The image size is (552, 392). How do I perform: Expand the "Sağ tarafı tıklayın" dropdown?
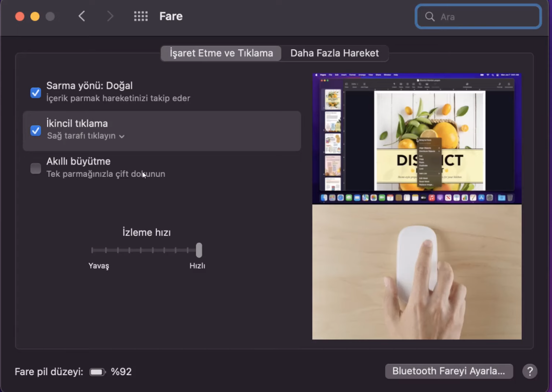[x=87, y=136]
